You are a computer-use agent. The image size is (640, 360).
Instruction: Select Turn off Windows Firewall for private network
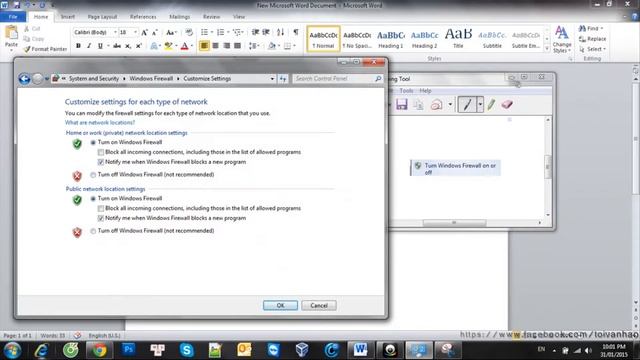point(93,175)
